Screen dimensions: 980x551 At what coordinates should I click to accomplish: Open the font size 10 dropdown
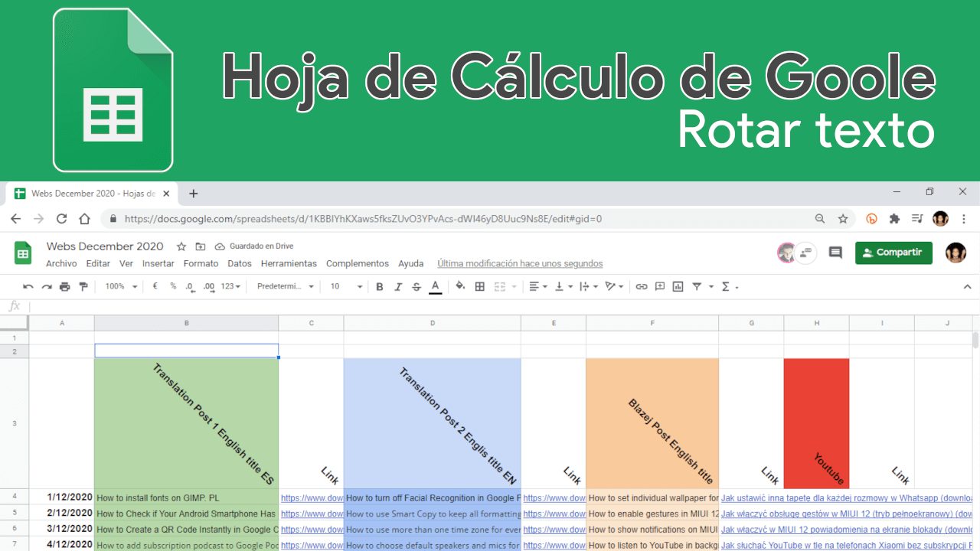pos(346,286)
